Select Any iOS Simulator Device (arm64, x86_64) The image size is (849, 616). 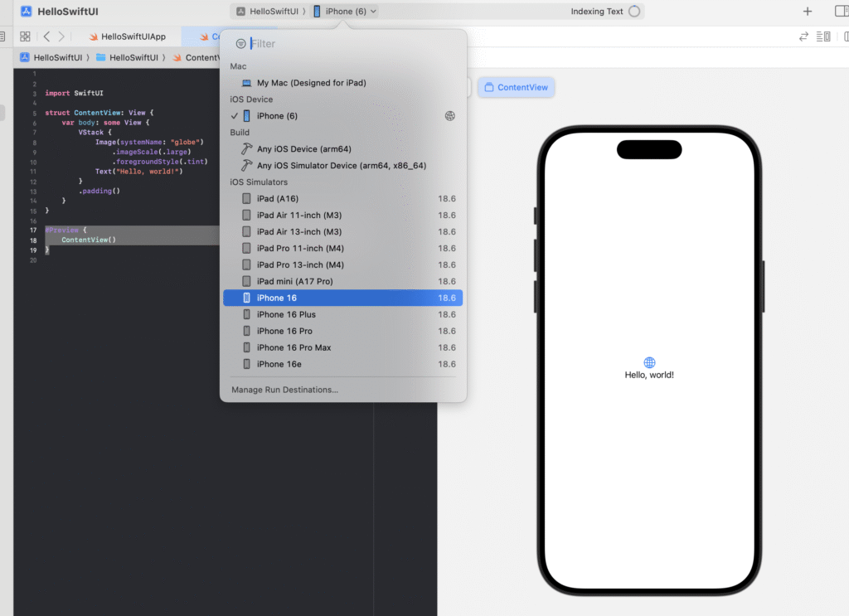342,166
